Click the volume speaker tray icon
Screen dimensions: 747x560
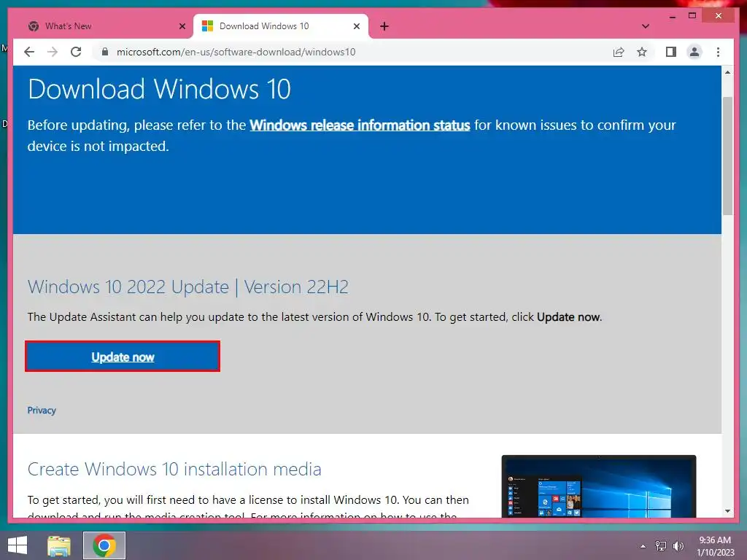tap(678, 546)
